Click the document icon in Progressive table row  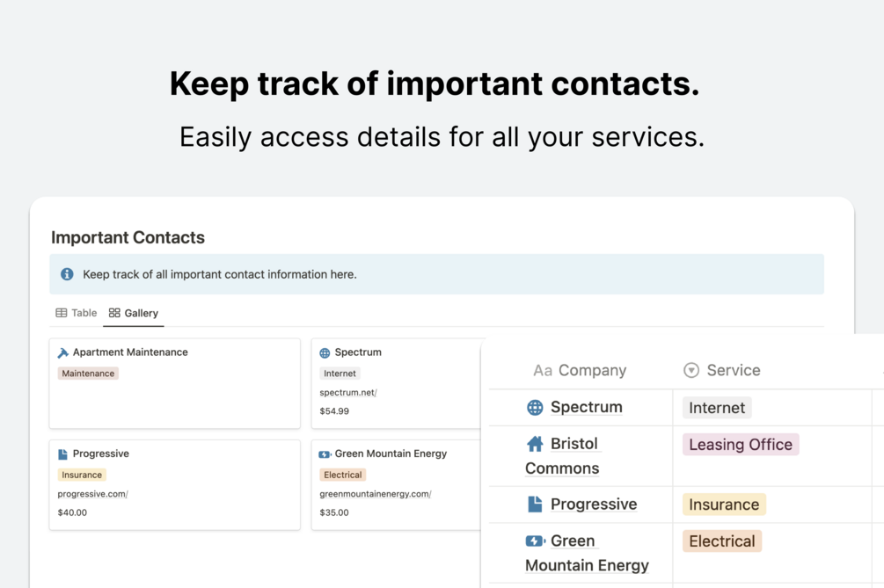coord(535,504)
